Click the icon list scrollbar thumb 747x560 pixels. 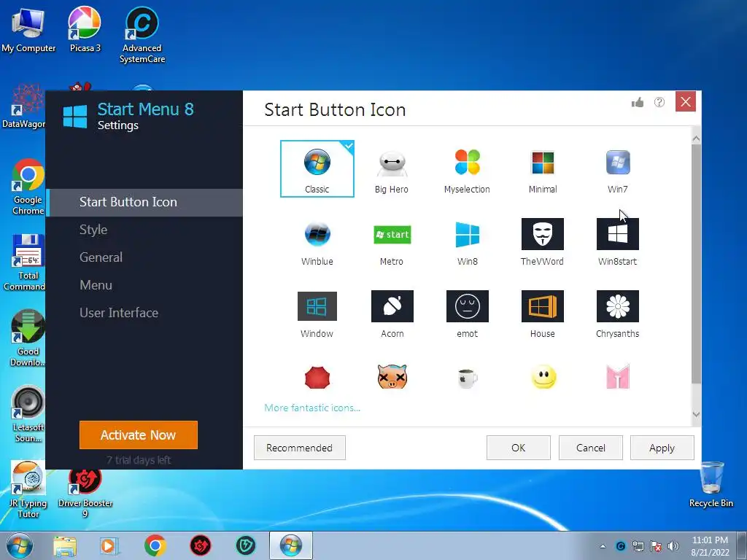pos(696,264)
